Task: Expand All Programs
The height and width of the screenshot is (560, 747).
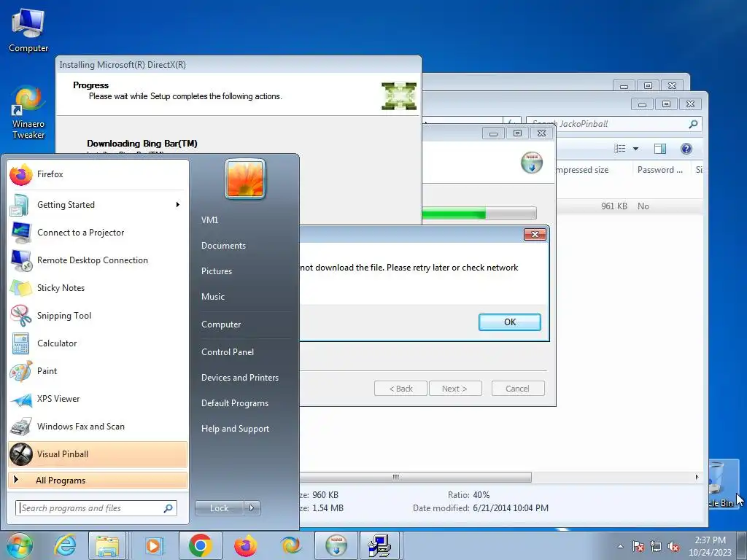Action: (98, 481)
